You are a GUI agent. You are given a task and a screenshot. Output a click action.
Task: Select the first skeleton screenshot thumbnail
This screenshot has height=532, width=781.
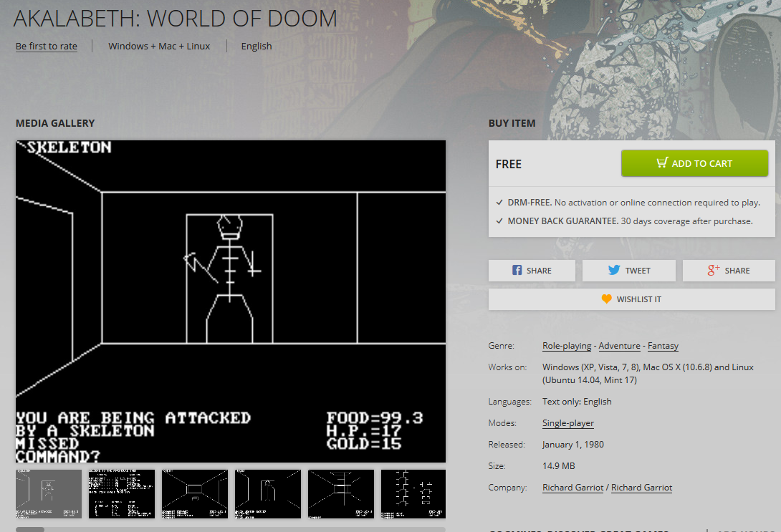[48, 494]
